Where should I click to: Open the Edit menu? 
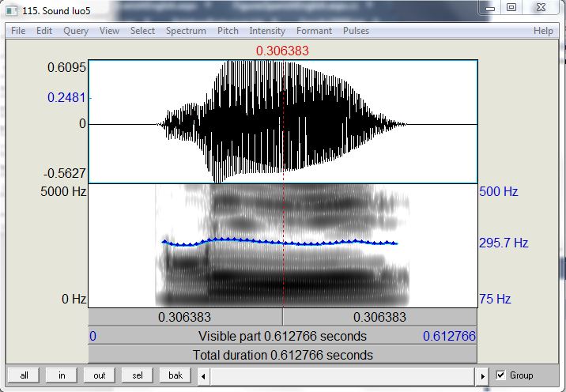tap(44, 31)
